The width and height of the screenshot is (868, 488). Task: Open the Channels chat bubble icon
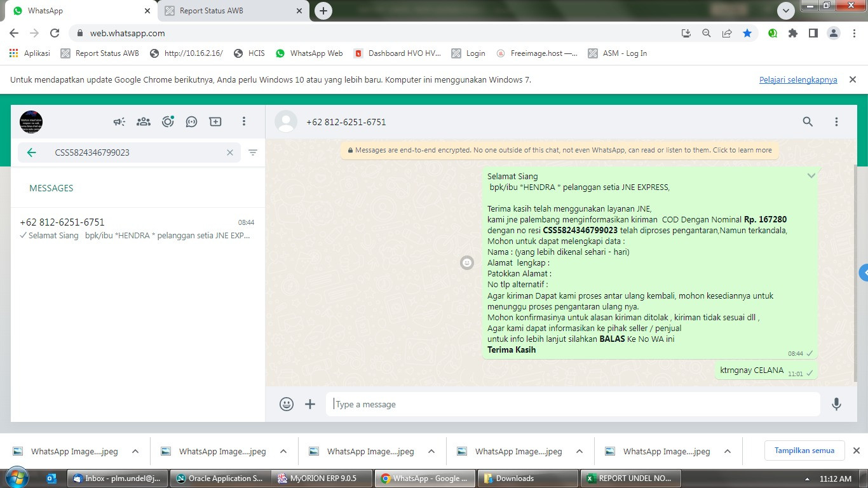[x=191, y=121]
